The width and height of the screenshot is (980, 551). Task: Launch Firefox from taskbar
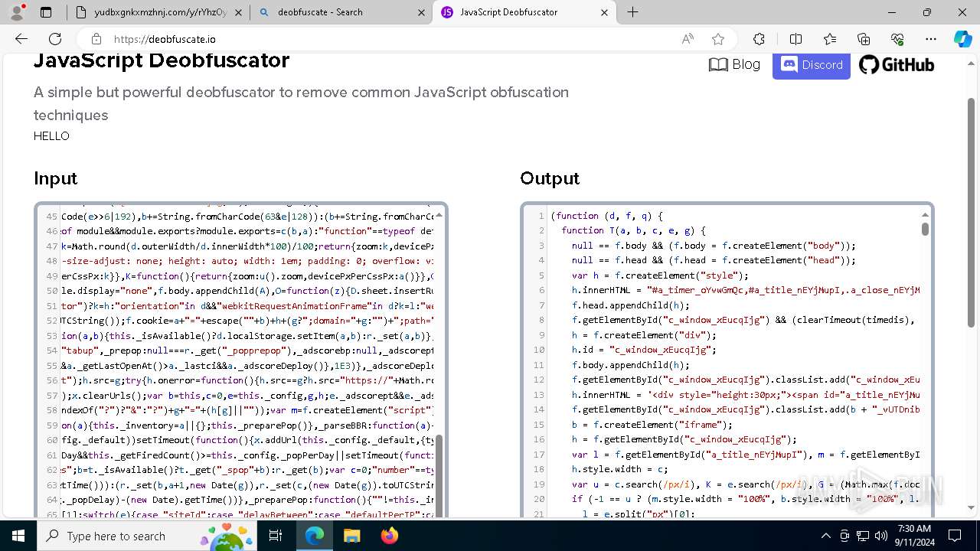click(389, 536)
